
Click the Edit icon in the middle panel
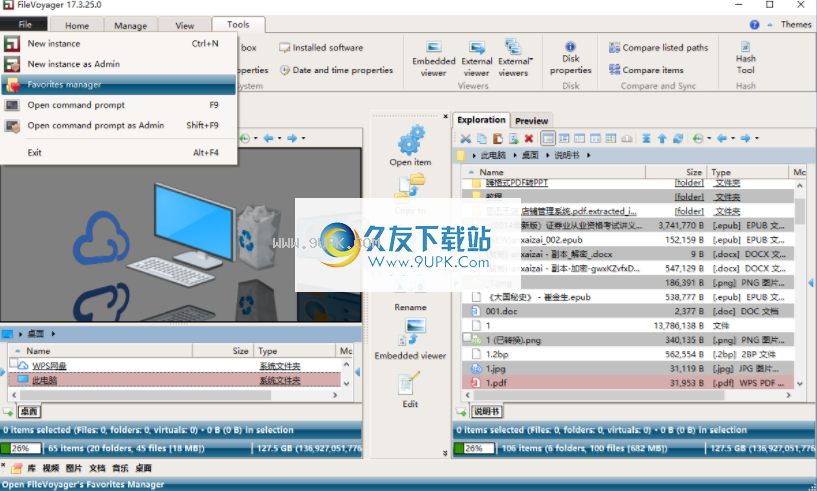(x=409, y=383)
